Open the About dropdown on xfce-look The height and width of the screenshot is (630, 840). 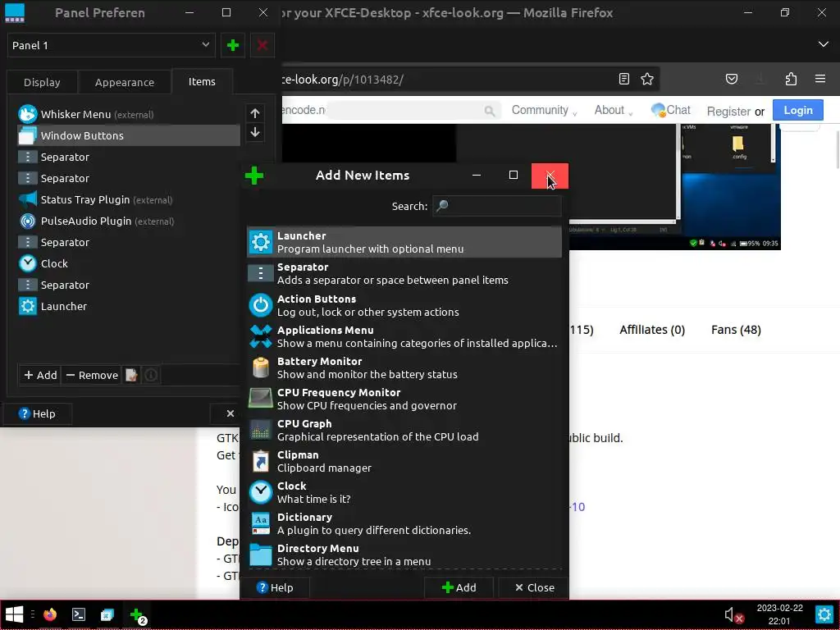tap(614, 111)
